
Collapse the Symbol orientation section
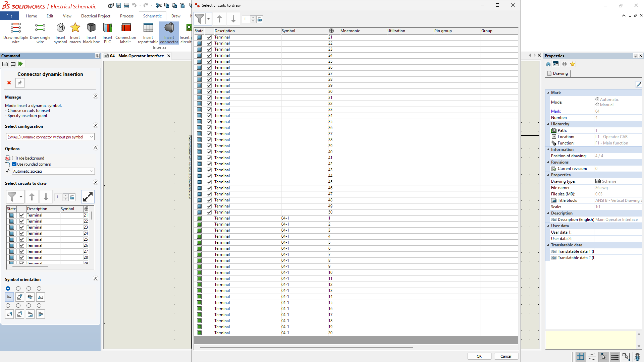tap(96, 279)
